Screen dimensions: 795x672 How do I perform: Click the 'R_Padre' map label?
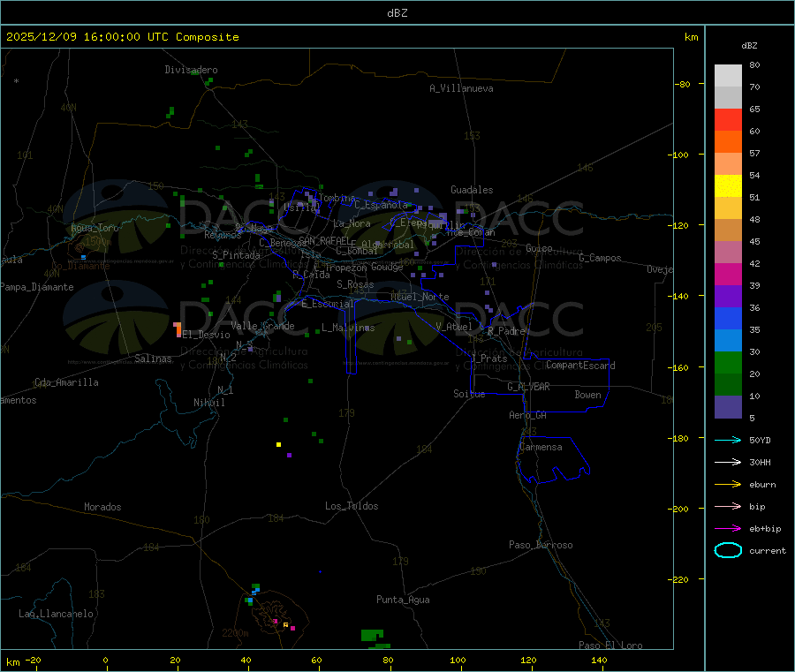click(x=506, y=331)
